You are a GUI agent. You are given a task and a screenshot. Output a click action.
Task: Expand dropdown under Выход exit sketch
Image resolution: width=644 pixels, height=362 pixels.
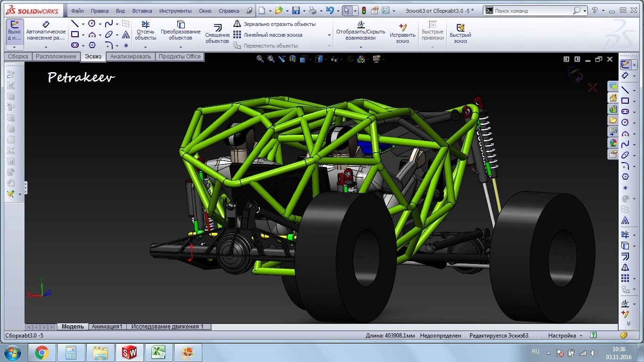pos(15,47)
